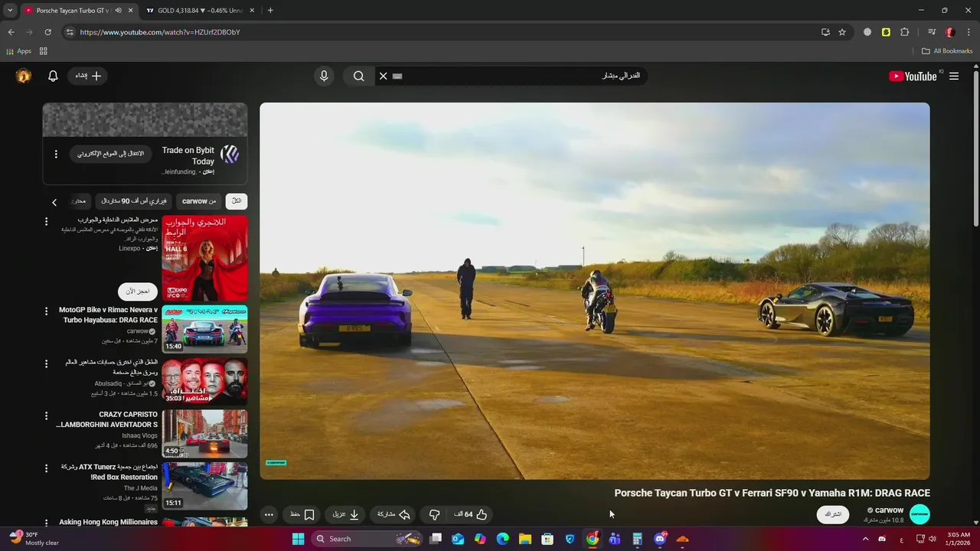Open the Linexpo lingerie expo ad thumbnail
The height and width of the screenshot is (551, 980).
pyautogui.click(x=204, y=258)
